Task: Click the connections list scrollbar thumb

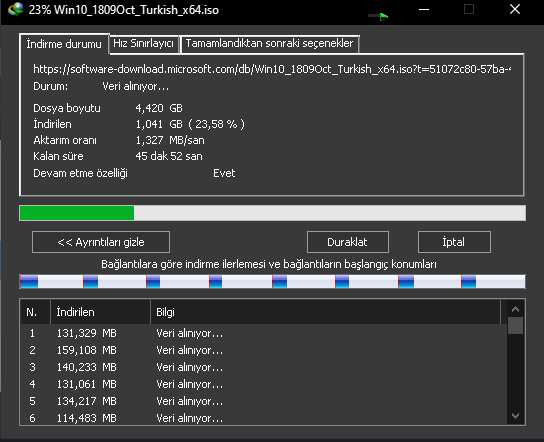Action: 516,325
